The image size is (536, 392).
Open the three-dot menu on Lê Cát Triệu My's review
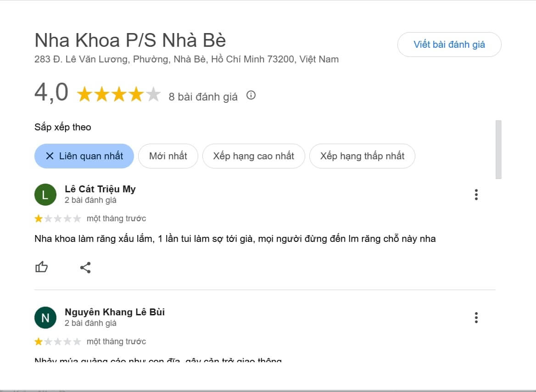pos(476,195)
